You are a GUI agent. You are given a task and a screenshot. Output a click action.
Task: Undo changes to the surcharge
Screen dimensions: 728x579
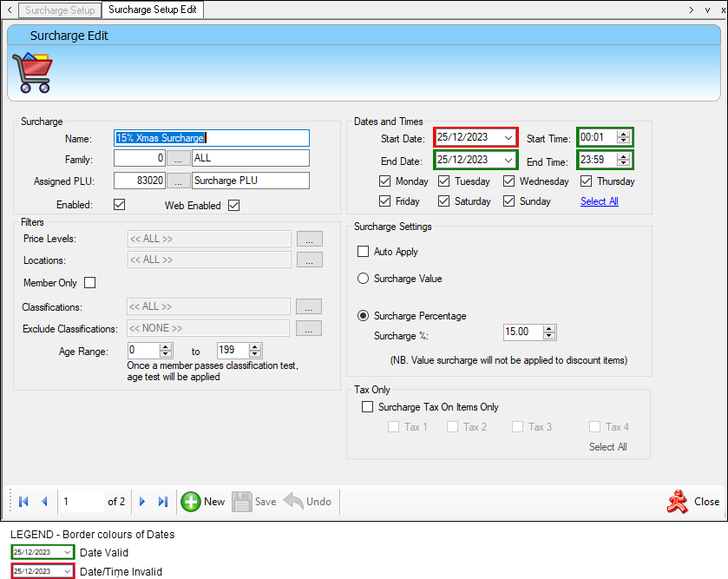(308, 502)
